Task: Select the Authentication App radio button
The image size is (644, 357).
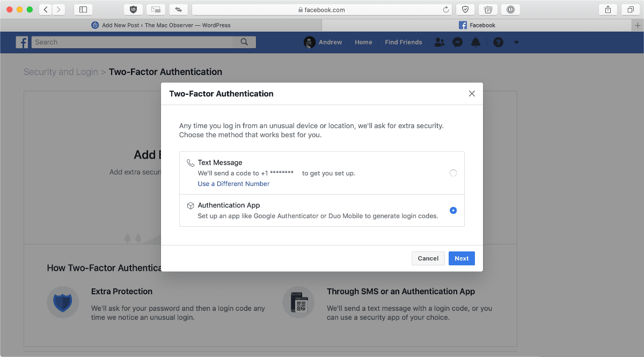Action: [453, 211]
